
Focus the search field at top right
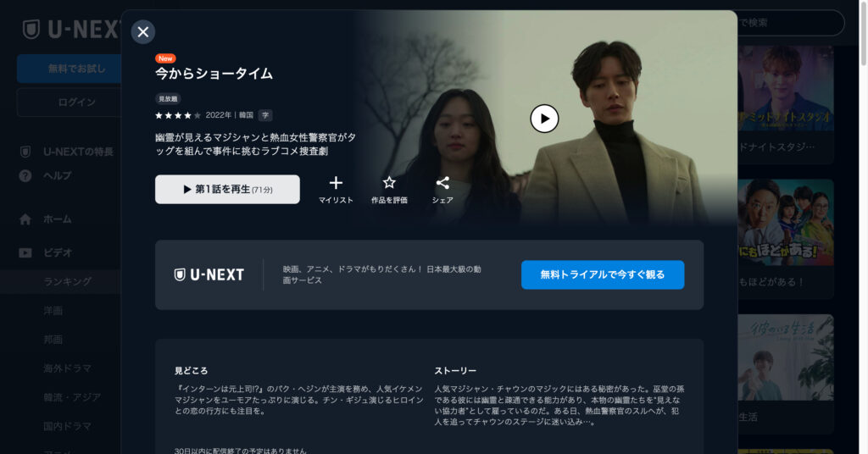pos(791,23)
